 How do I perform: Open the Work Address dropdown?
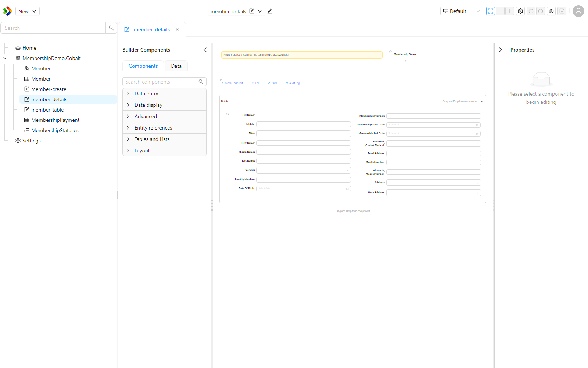click(434, 192)
